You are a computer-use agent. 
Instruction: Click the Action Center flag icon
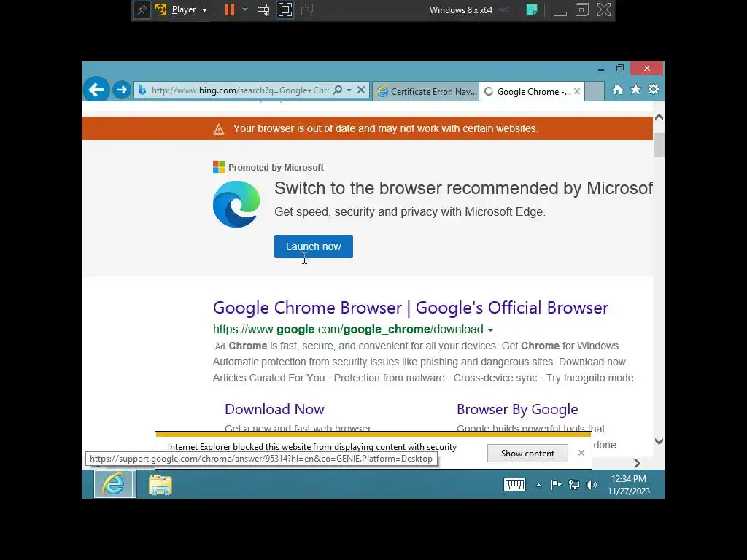coord(556,485)
